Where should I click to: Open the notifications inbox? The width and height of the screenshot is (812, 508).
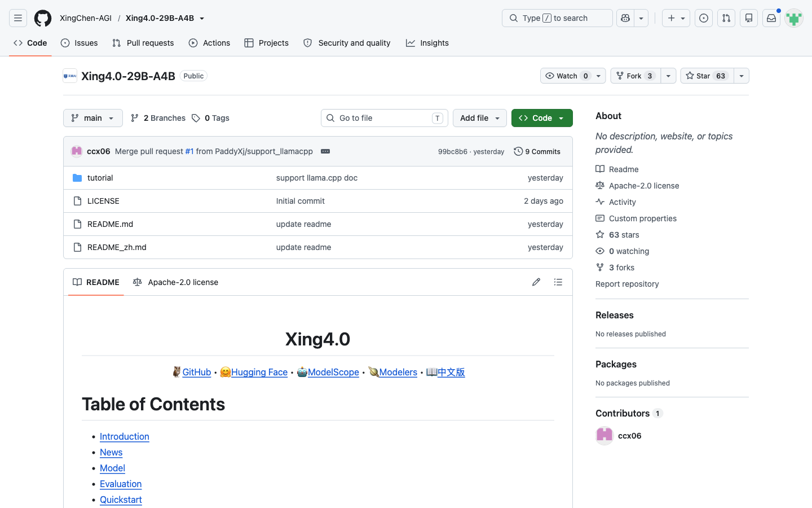(771, 18)
